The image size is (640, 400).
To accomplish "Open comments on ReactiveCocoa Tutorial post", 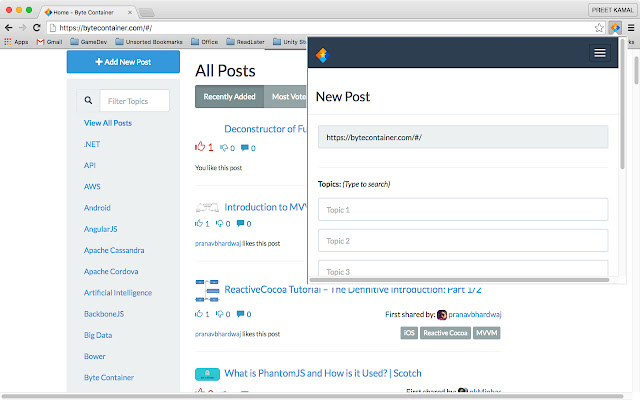I will click(x=240, y=314).
